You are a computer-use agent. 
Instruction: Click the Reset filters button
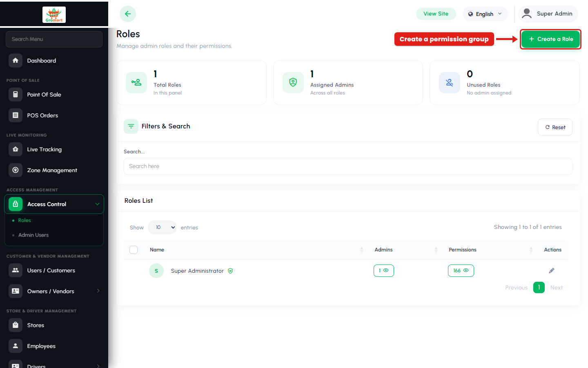coord(555,127)
